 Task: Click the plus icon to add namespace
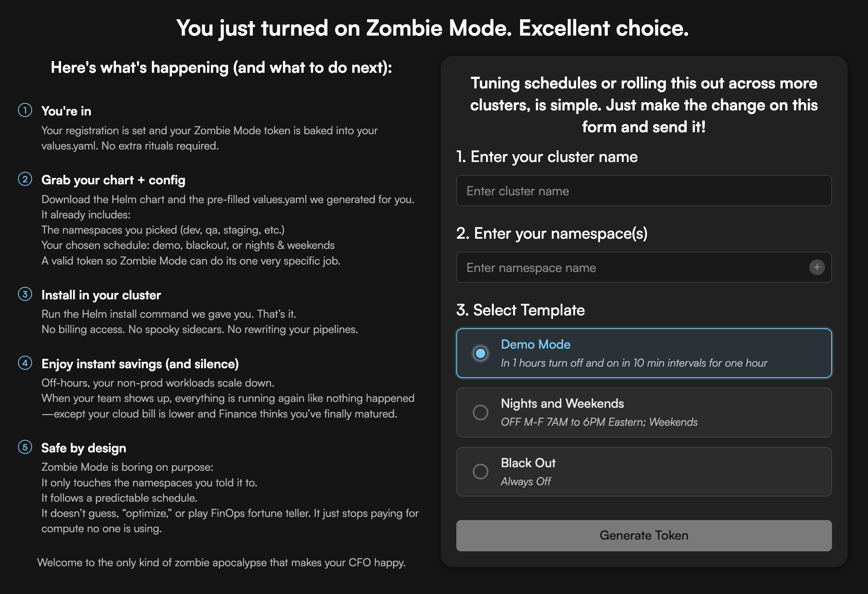(x=817, y=267)
